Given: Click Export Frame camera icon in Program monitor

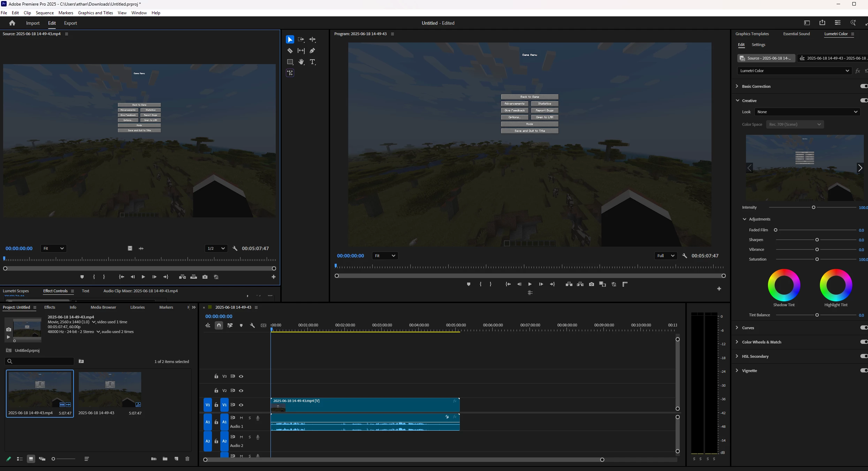Looking at the screenshot, I should [592, 284].
